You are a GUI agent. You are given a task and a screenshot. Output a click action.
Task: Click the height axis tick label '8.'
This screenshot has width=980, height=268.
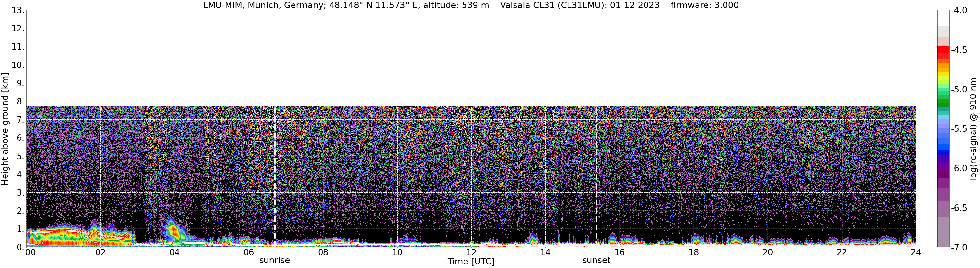tap(20, 102)
